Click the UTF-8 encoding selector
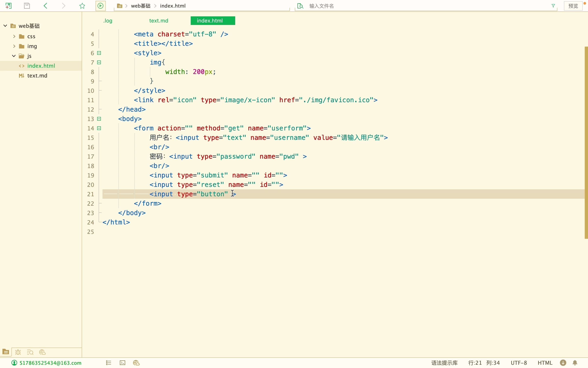This screenshot has height=368, width=588. (519, 363)
